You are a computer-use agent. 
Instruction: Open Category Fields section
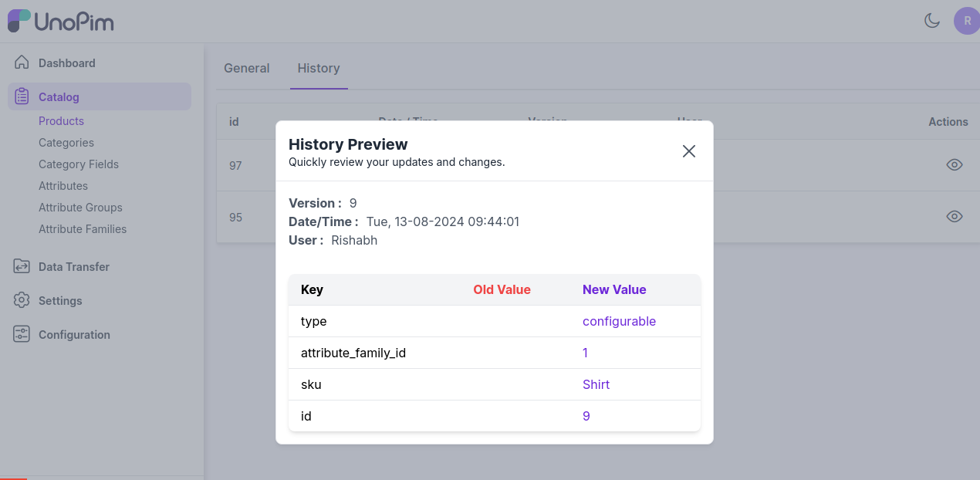79,164
